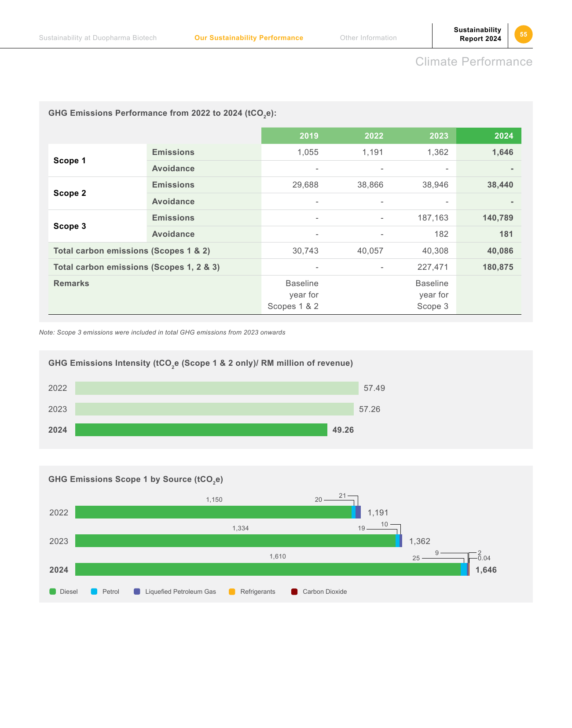Select the dark green 2024 intensity bar
The width and height of the screenshot is (572, 728).
pos(201,430)
